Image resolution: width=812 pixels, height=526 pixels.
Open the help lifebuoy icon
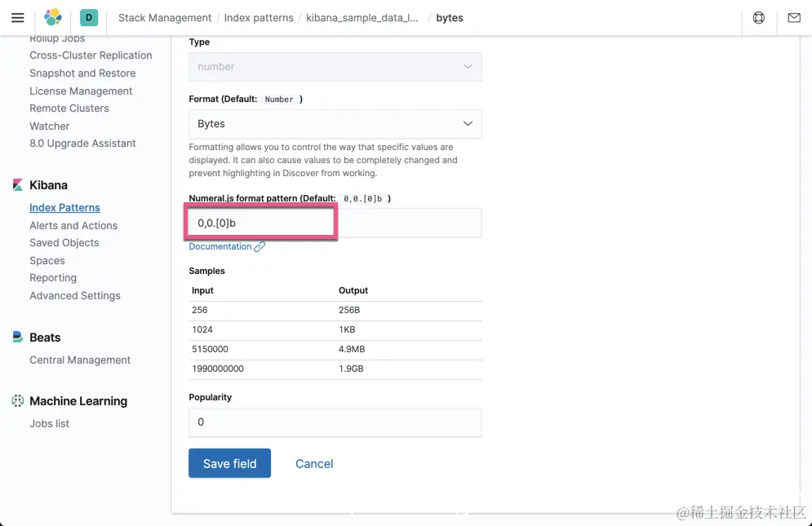coord(759,18)
